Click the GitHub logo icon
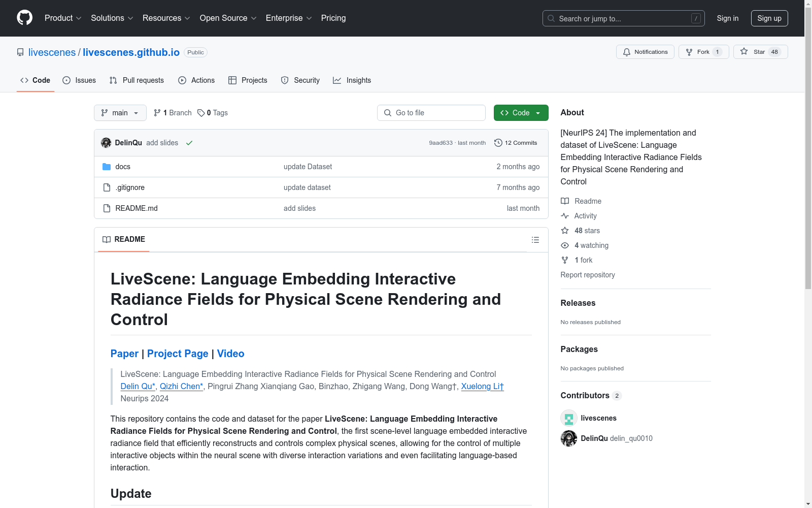Screen dimensions: 812x508 [24, 18]
